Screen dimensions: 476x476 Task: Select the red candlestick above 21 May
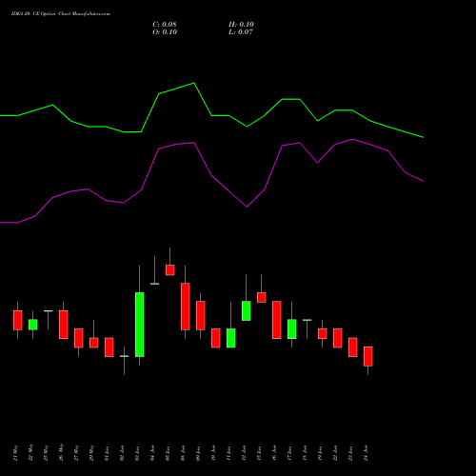click(17, 320)
